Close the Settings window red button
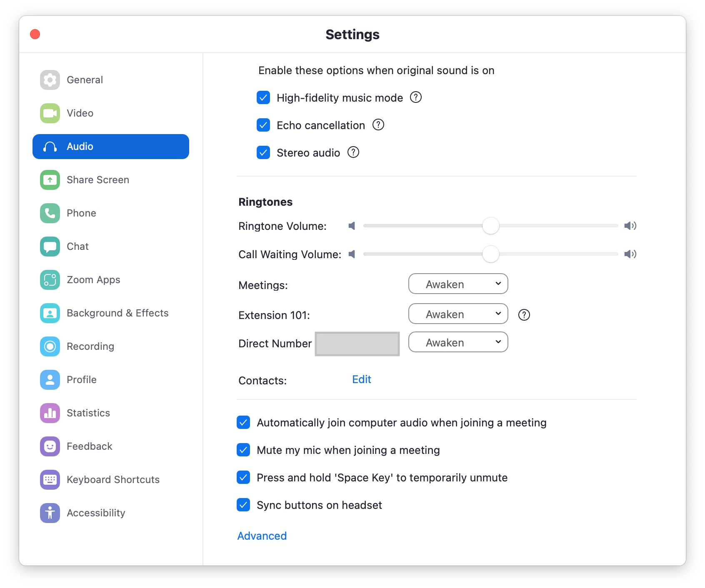The image size is (705, 588). pos(35,34)
